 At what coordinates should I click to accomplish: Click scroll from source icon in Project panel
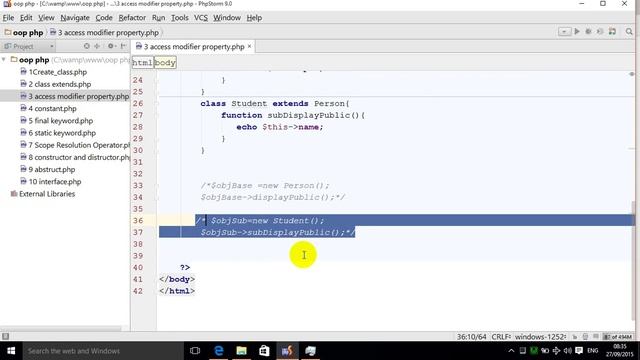tap(87, 46)
